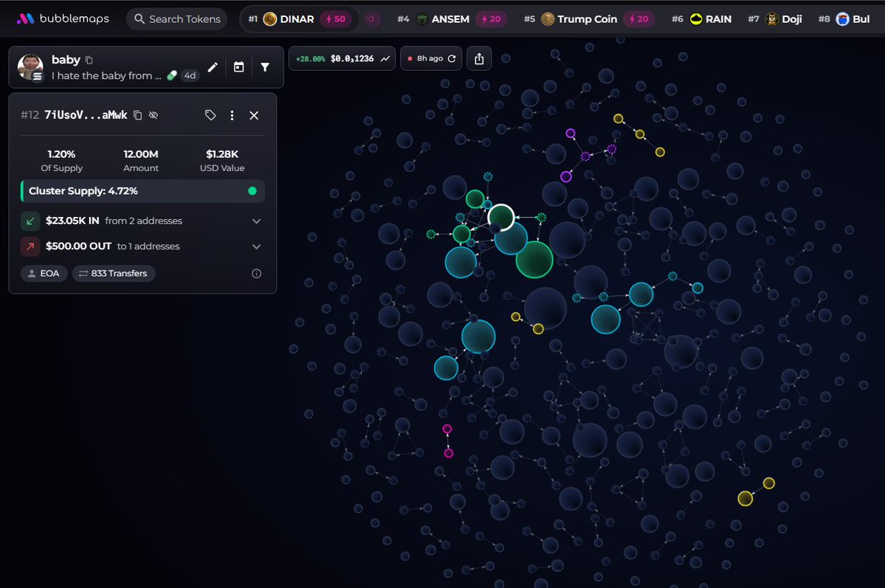885x588 pixels.
Task: Hide the wallet with the crossed-eye icon
Action: pos(153,115)
